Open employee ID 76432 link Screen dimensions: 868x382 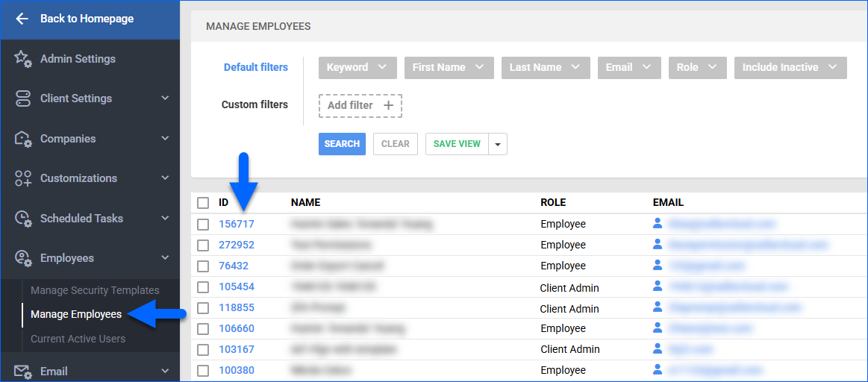234,266
